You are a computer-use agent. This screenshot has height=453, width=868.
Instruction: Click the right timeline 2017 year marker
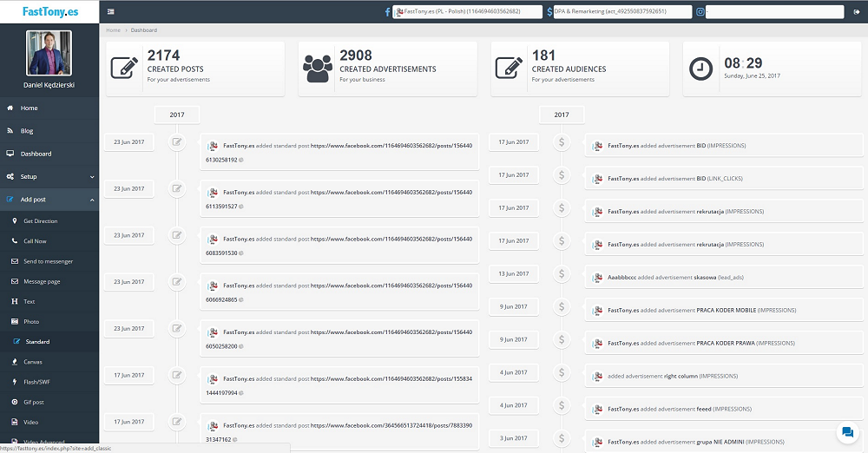562,115
